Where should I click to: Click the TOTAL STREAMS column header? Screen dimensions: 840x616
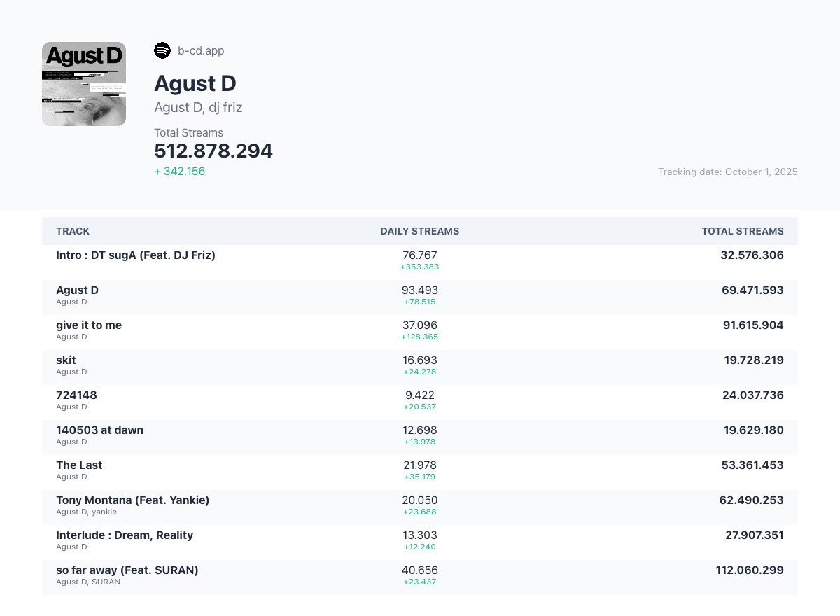(x=743, y=231)
